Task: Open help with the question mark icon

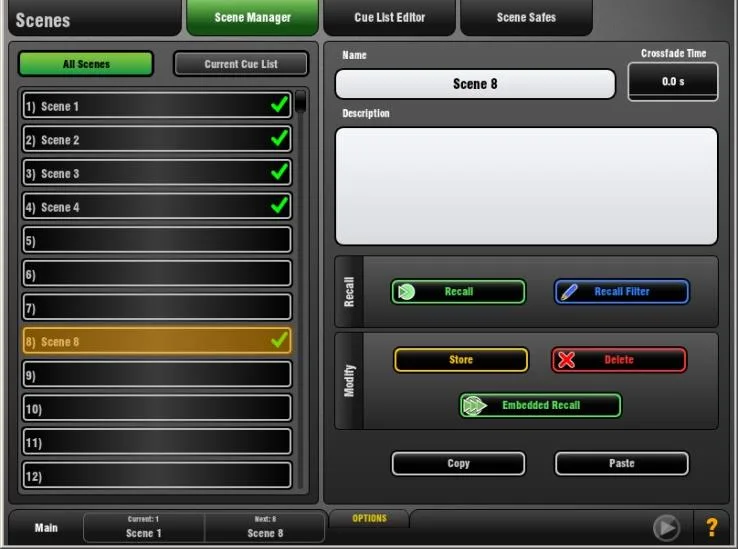Action: pos(712,528)
